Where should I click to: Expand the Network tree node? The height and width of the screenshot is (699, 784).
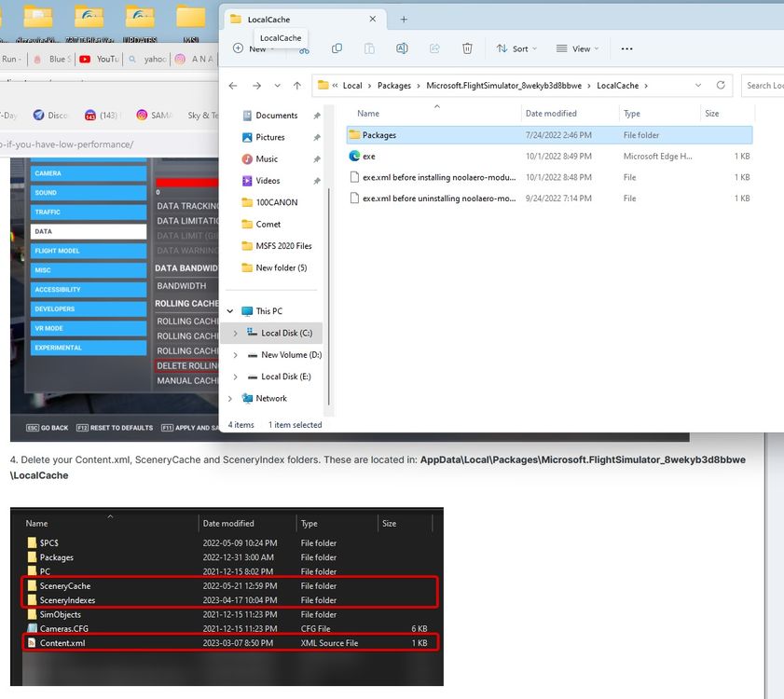pos(230,398)
